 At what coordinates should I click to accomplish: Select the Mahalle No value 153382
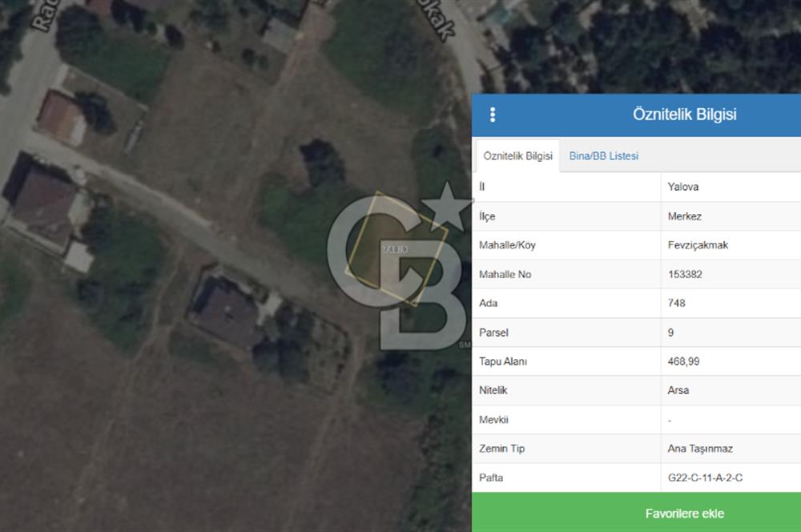(x=686, y=274)
